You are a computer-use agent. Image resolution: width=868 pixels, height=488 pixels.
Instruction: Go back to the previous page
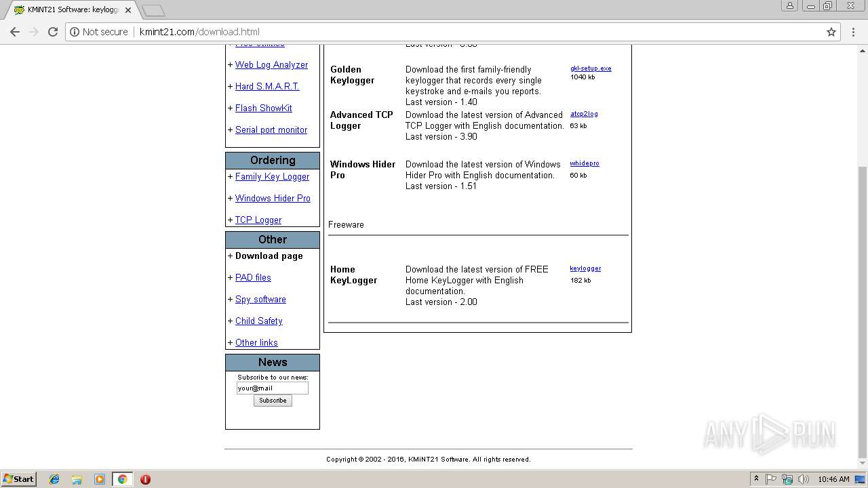[x=15, y=32]
